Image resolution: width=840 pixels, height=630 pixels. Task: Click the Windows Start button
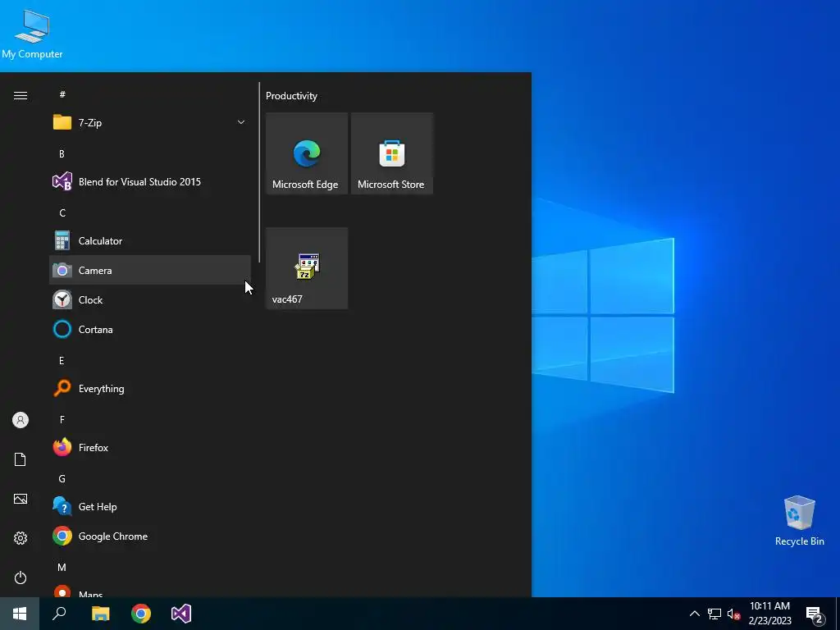(x=20, y=614)
